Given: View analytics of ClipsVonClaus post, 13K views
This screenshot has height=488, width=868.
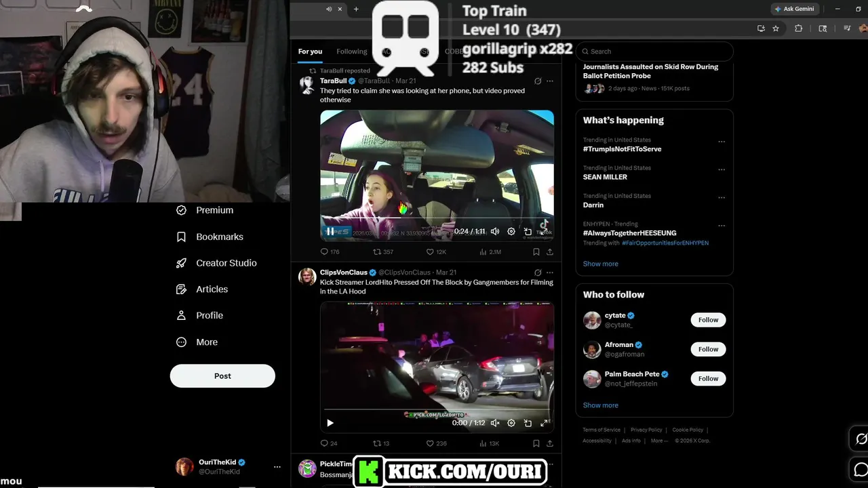Looking at the screenshot, I should pyautogui.click(x=489, y=443).
